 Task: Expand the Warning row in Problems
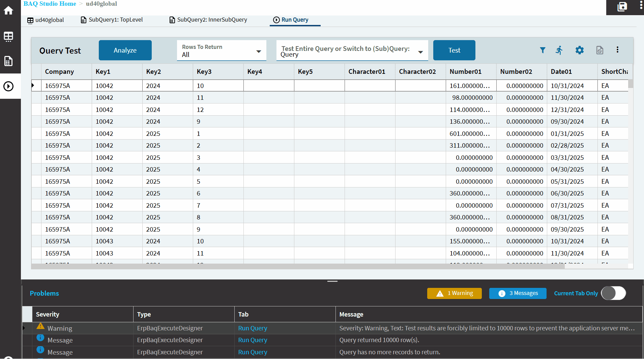click(x=24, y=328)
